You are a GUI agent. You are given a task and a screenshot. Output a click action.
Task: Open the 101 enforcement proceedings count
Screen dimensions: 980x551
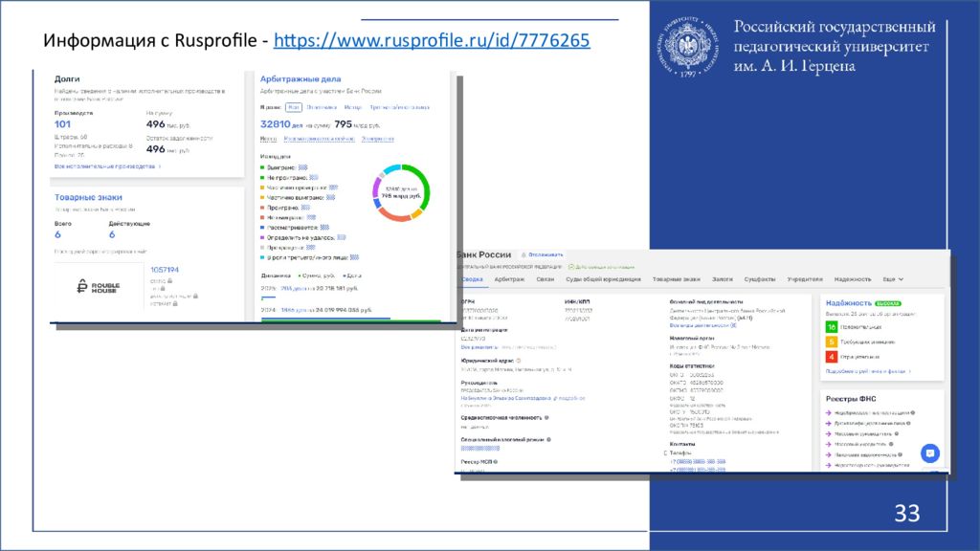pyautogui.click(x=62, y=124)
